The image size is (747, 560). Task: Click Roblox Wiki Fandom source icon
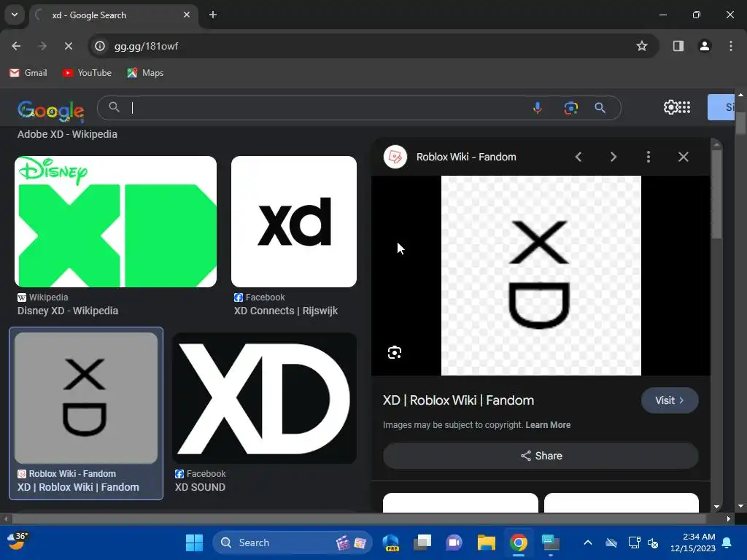(395, 157)
